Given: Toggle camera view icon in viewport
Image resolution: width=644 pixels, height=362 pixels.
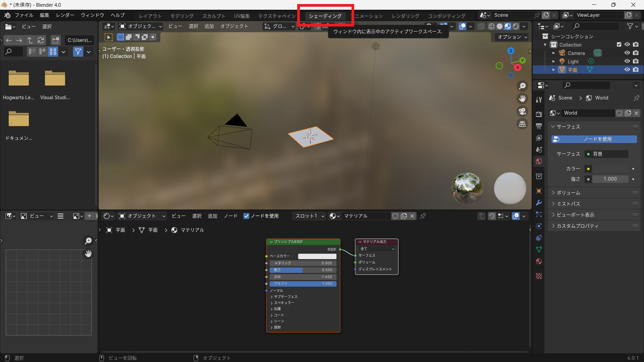Looking at the screenshot, I should click(x=522, y=111).
